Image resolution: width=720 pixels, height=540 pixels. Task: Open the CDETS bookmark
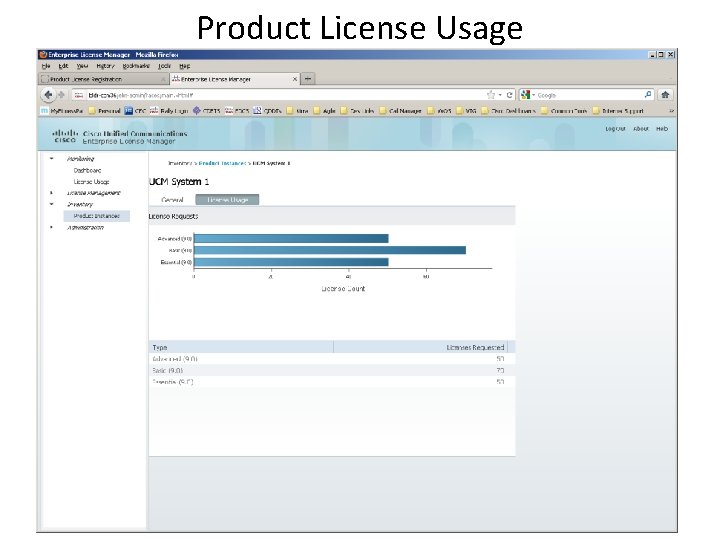click(x=207, y=111)
